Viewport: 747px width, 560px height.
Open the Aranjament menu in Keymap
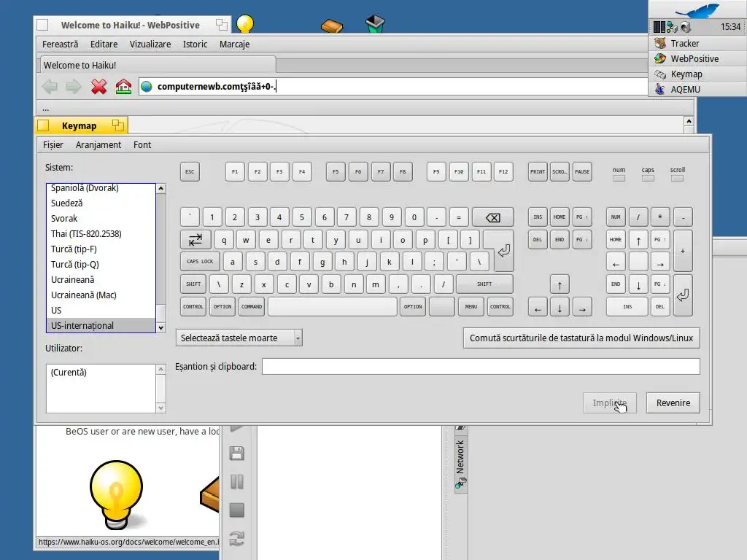[98, 145]
